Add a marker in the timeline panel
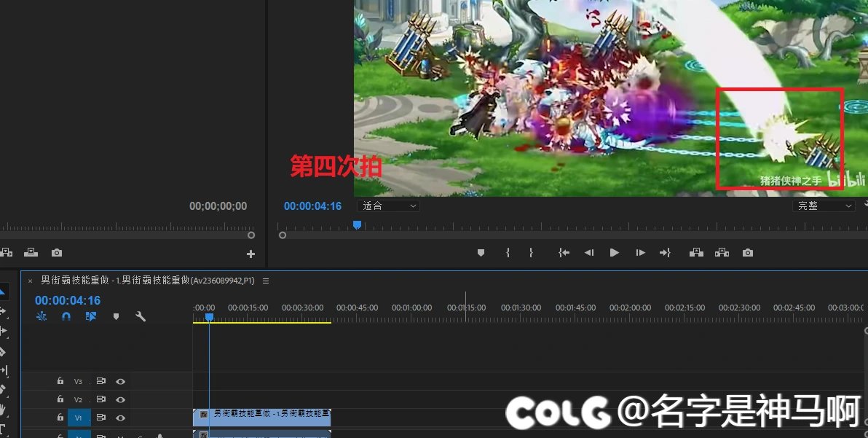 pos(116,317)
